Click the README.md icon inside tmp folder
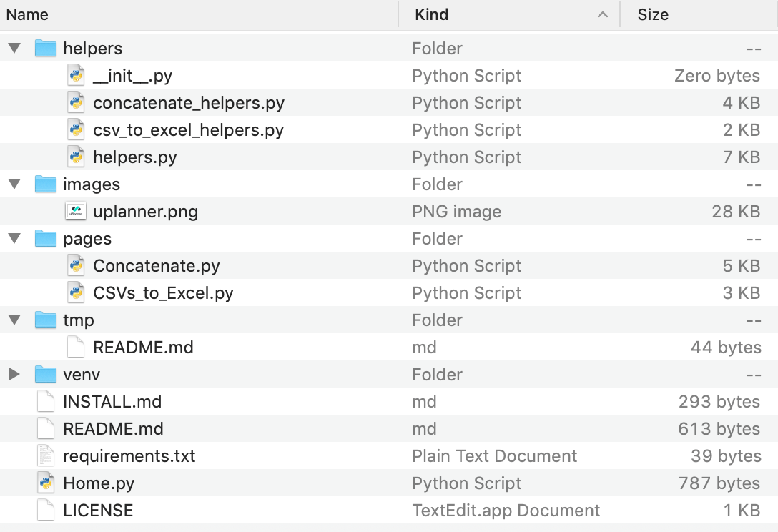778x532 pixels. click(76, 347)
